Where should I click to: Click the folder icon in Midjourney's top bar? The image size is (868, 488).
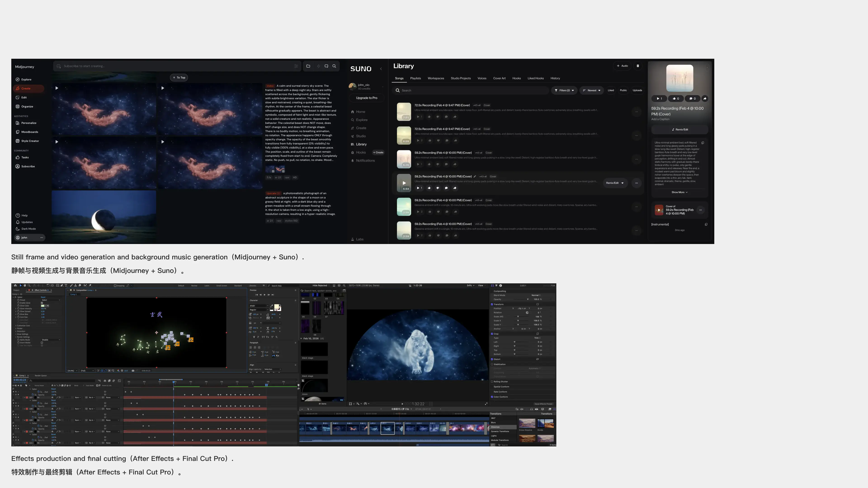(x=308, y=66)
